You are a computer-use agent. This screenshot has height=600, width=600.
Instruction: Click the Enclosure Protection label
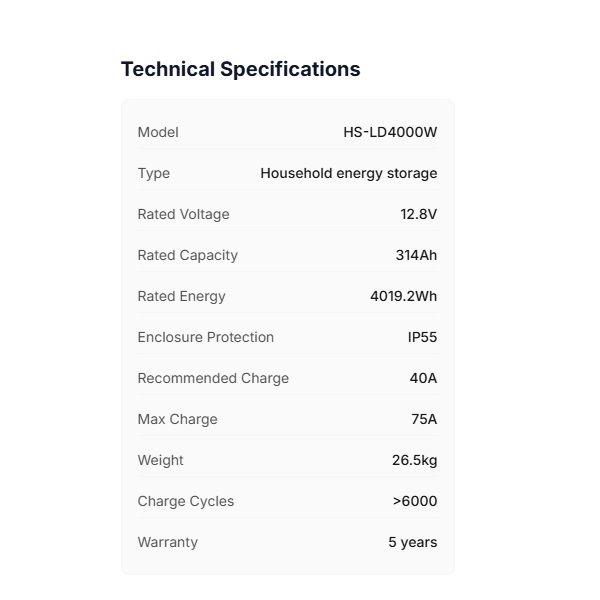205,337
